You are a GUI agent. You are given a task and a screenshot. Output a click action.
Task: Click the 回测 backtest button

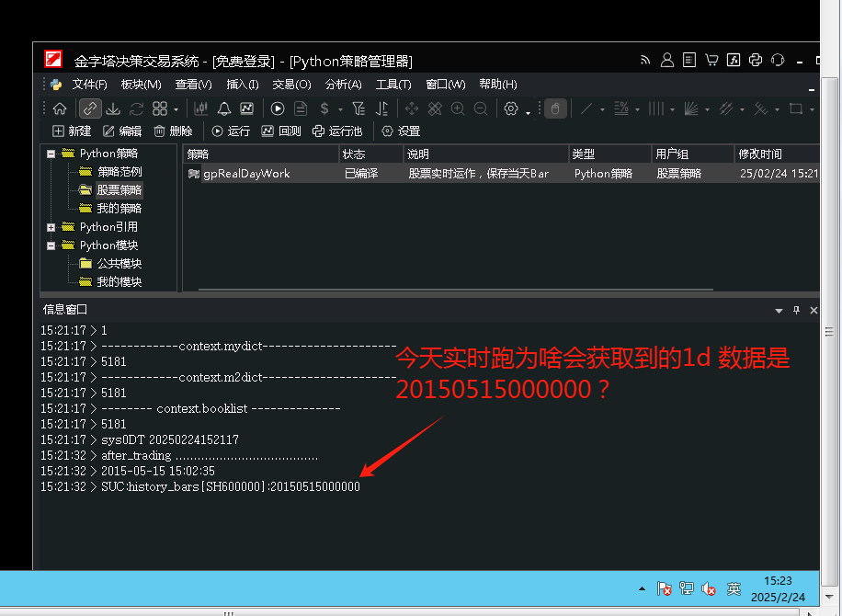[x=281, y=131]
